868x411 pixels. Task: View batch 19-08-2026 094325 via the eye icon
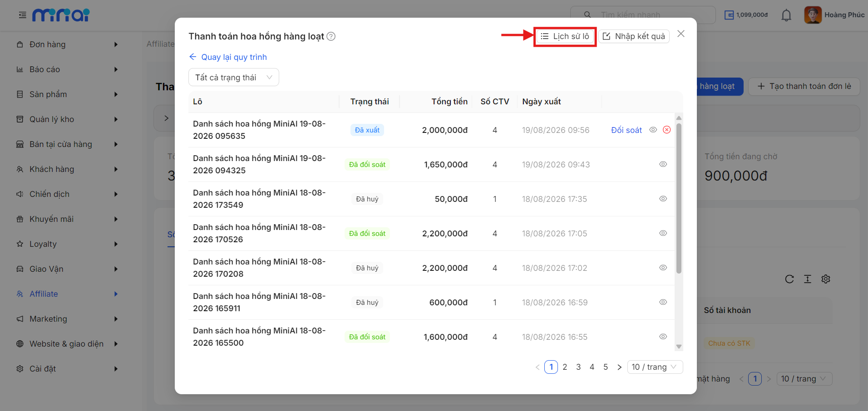point(663,164)
